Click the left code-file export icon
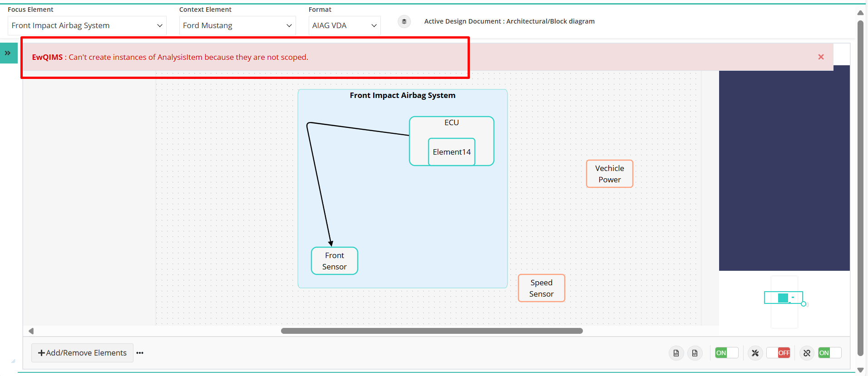 point(676,353)
